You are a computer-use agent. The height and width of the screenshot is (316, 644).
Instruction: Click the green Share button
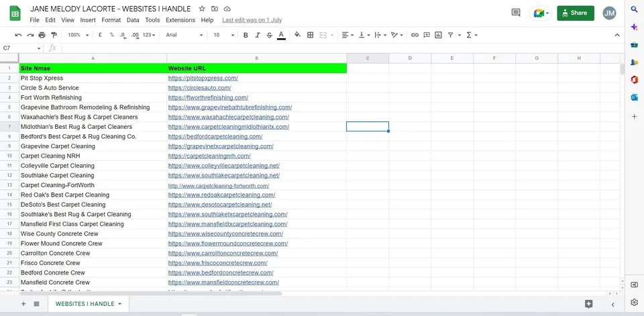(576, 13)
